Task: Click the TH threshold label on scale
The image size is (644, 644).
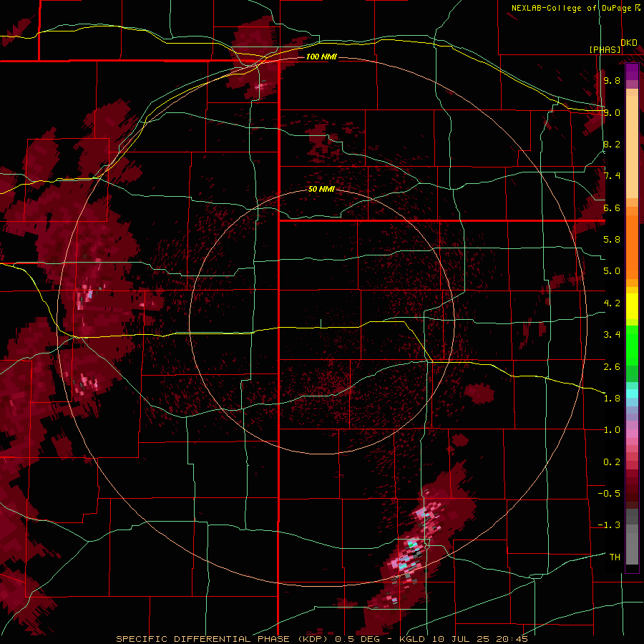Action: click(x=615, y=557)
